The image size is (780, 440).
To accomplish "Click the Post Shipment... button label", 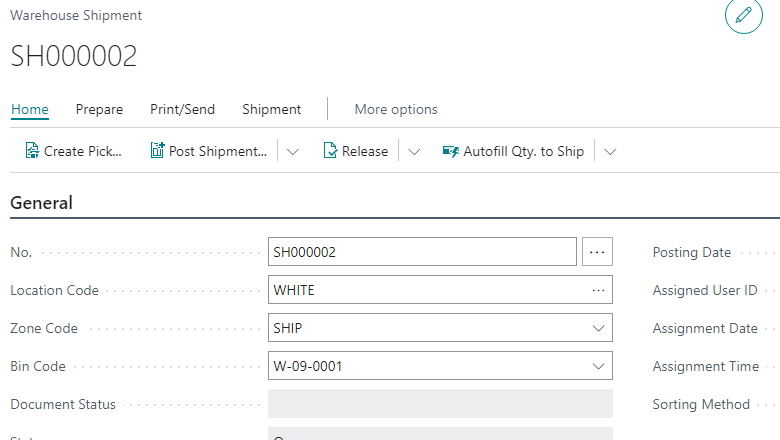I will (218, 151).
